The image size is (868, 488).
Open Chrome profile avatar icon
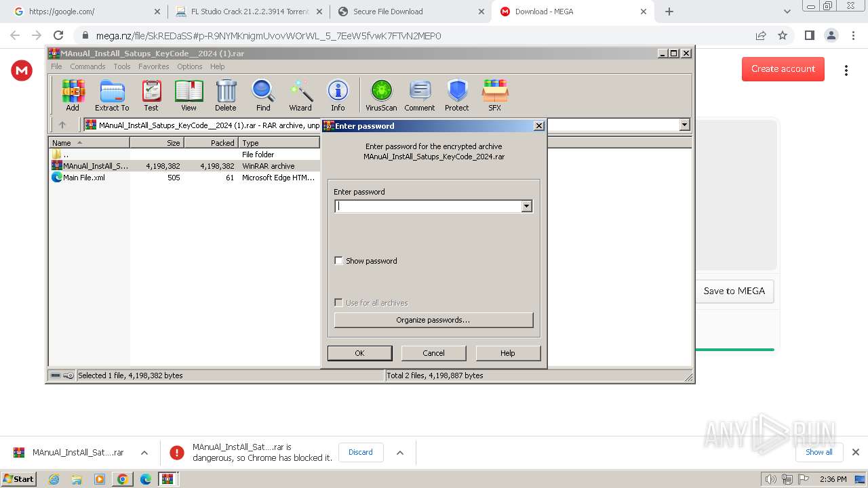(x=831, y=35)
